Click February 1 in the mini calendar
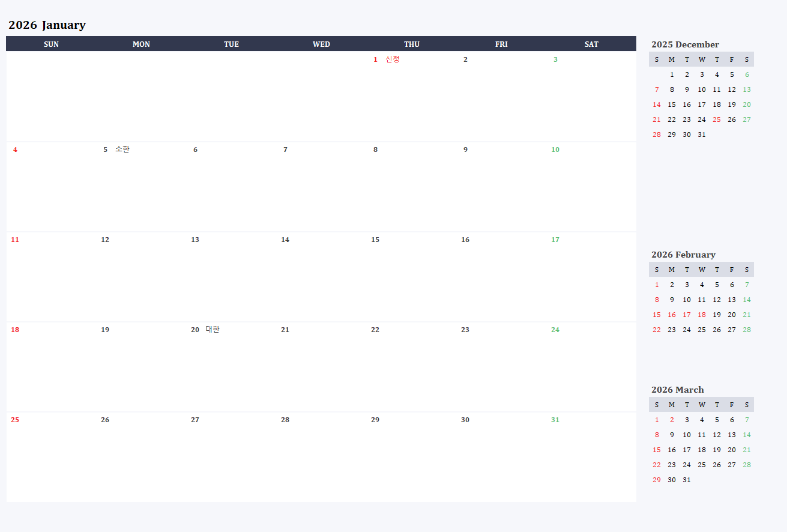This screenshot has height=532, width=787. pyautogui.click(x=657, y=285)
